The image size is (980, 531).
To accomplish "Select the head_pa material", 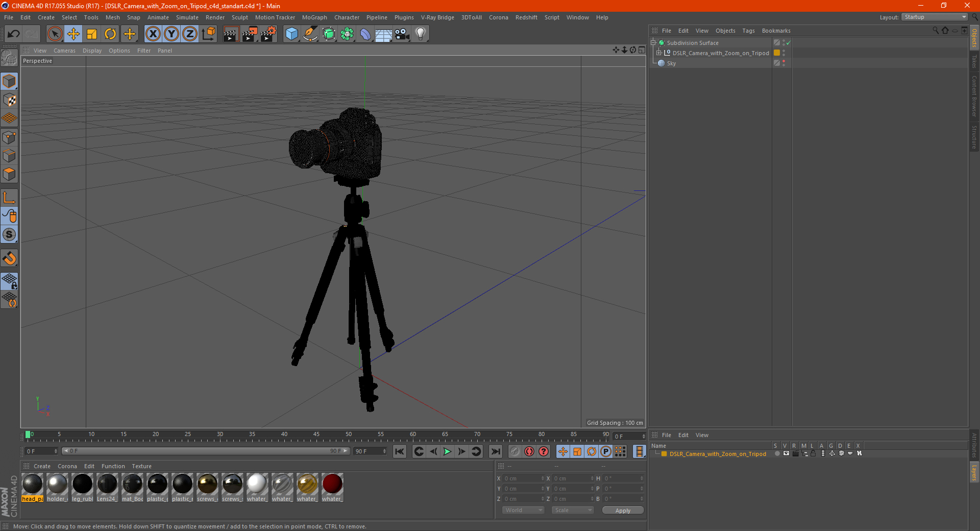I will [x=32, y=488].
